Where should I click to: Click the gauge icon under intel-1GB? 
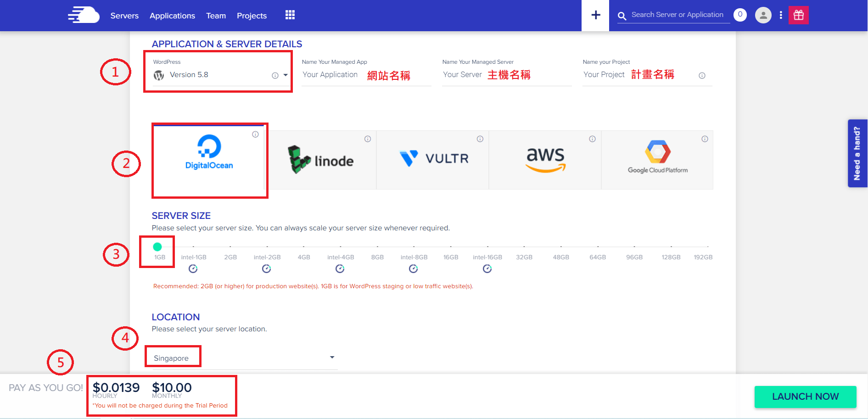(193, 268)
